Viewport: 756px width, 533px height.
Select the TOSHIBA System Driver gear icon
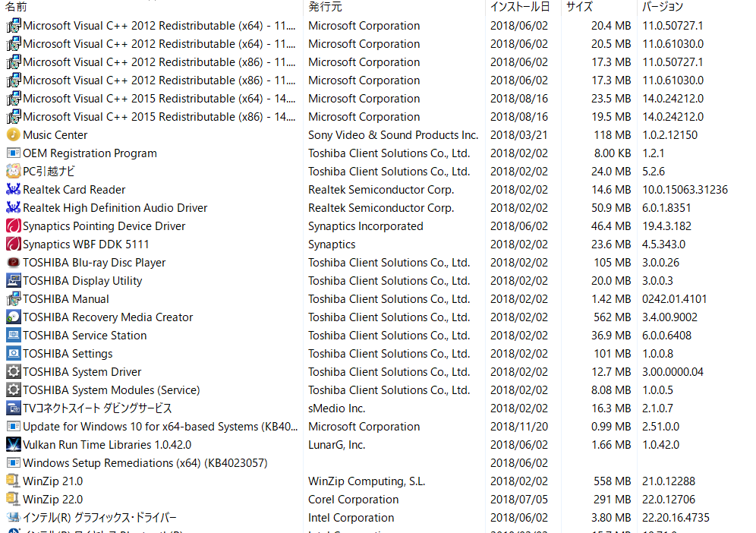[x=13, y=371]
